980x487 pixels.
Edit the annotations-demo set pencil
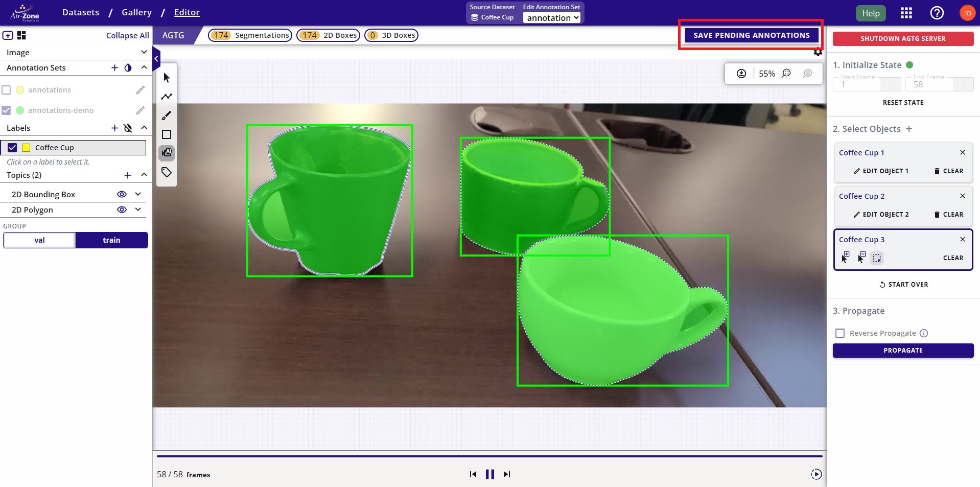(x=141, y=110)
